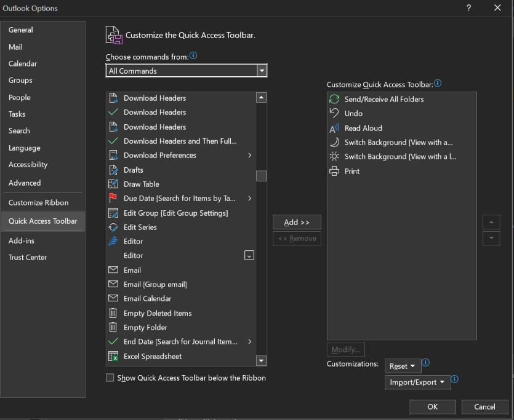Open the People options page

click(19, 97)
